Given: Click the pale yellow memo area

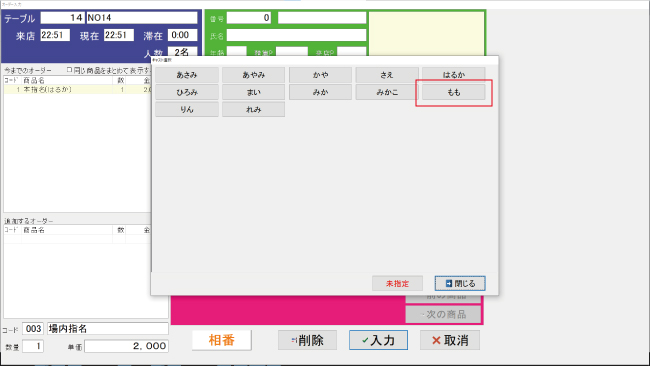Looking at the screenshot, I should (x=427, y=34).
